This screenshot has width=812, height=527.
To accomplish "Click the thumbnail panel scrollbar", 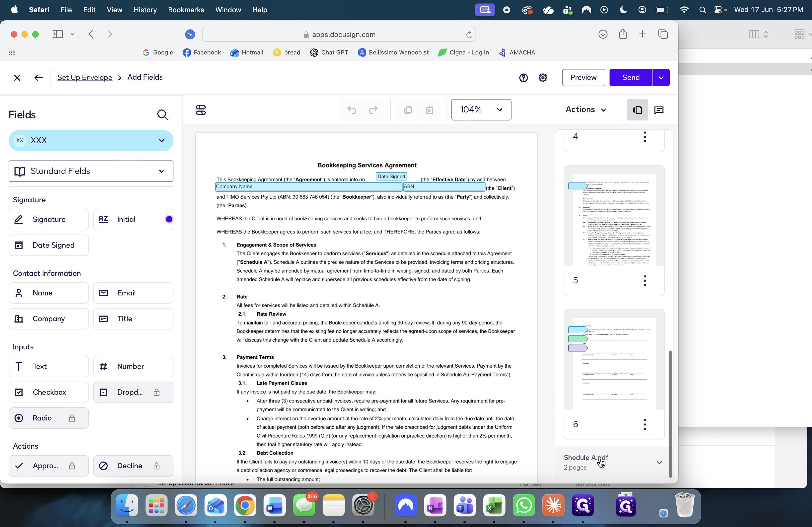I will [x=670, y=414].
